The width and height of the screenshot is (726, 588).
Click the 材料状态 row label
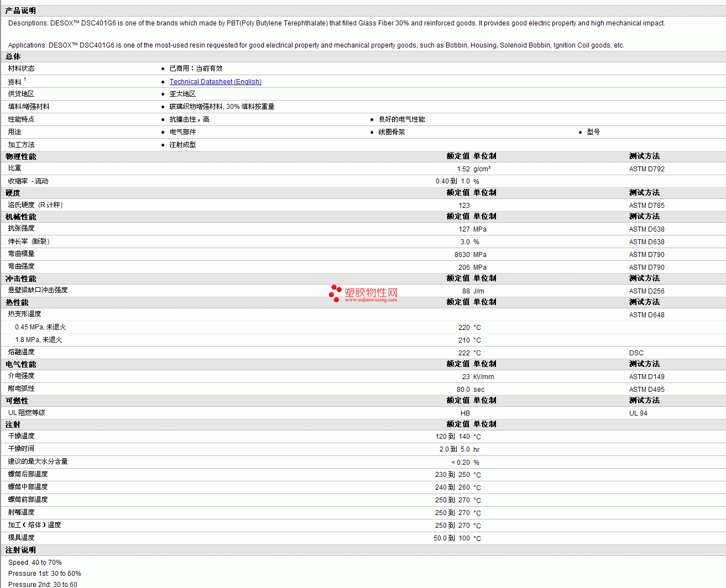[21, 69]
